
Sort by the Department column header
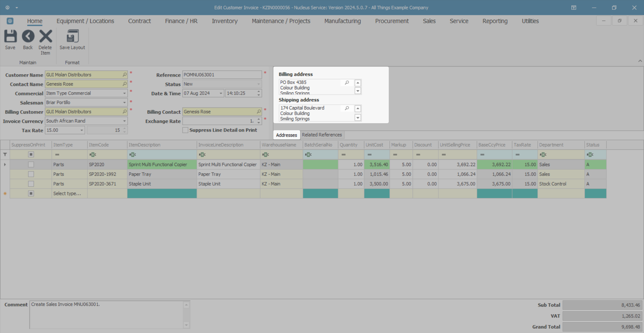coord(561,145)
